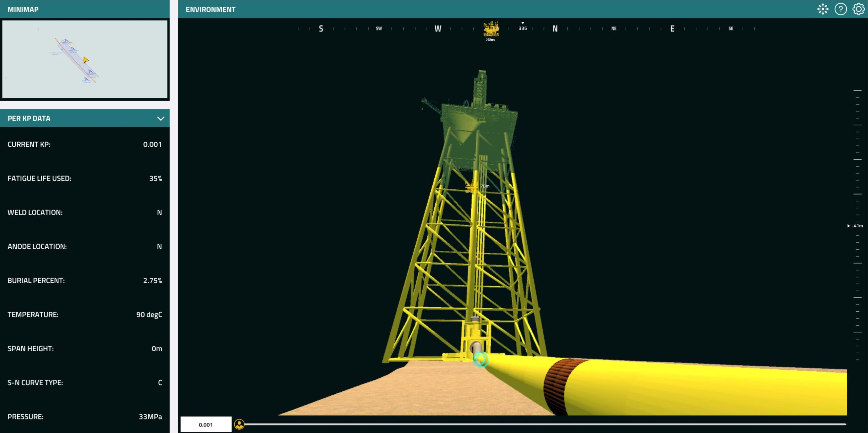Open the settings gear in the Environment header

coord(859,9)
